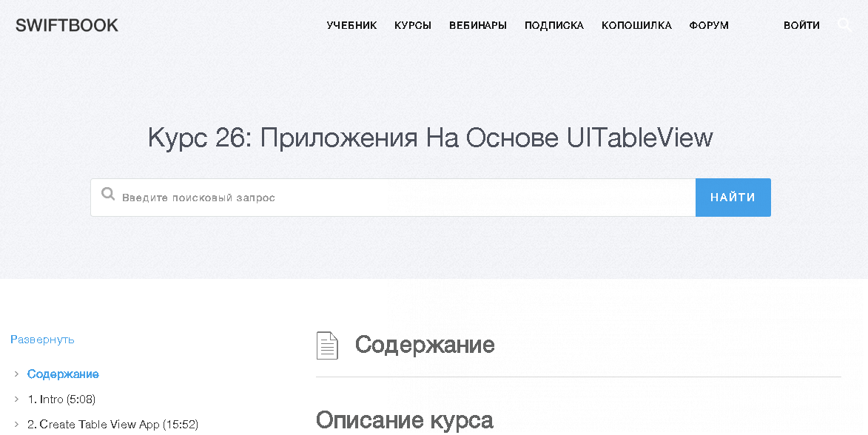The image size is (868, 435).
Task: Select the Содержание item in the sidebar
Action: coord(63,374)
